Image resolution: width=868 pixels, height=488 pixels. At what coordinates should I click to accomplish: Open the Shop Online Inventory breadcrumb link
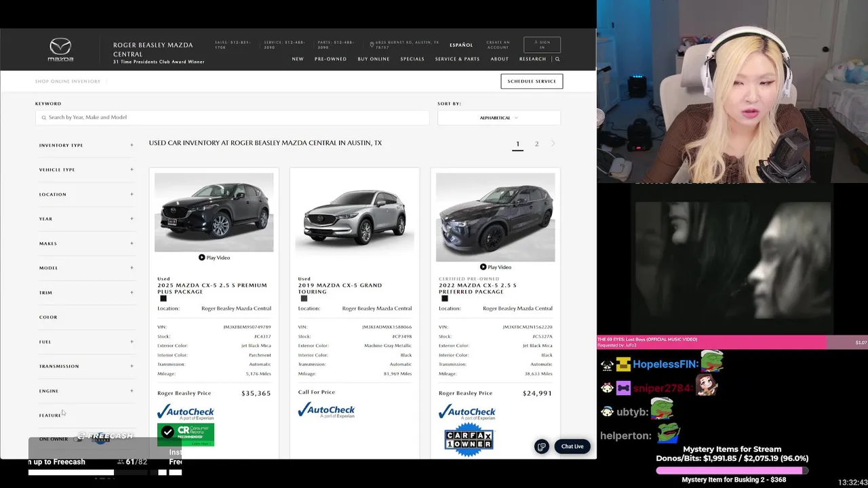coord(68,81)
